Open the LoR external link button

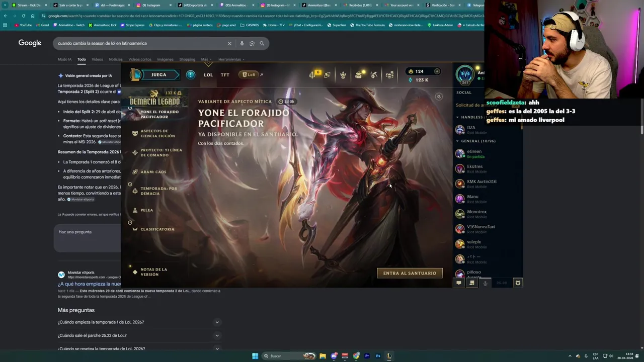tap(251, 75)
